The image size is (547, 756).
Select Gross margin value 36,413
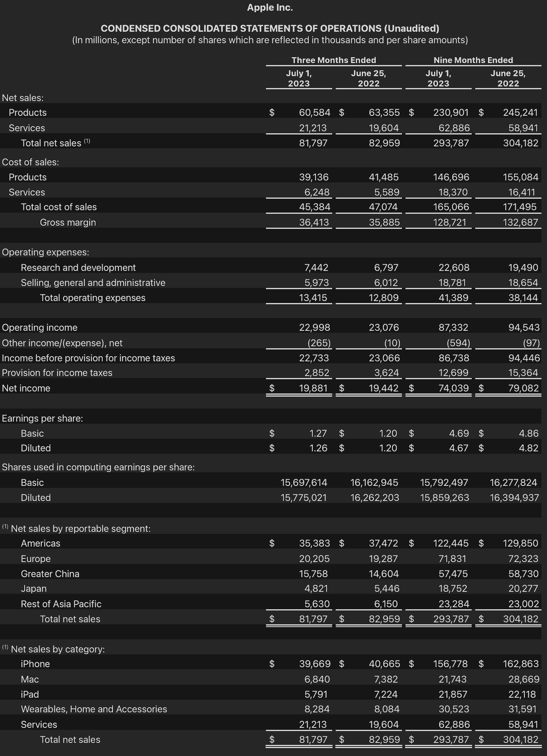pos(314,223)
